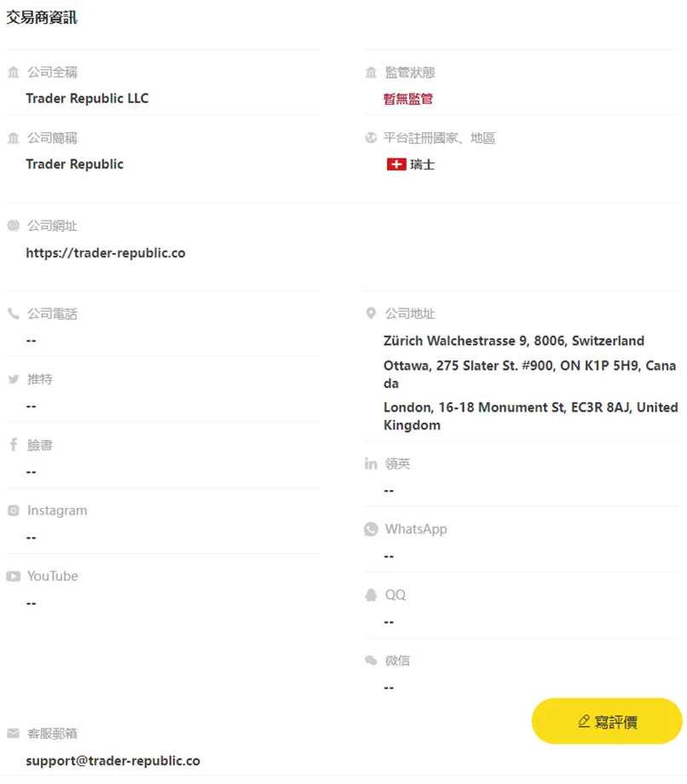Viewport: 687px width, 784px height.
Task: Click the phone icon beside 公司電話
Action: click(14, 314)
